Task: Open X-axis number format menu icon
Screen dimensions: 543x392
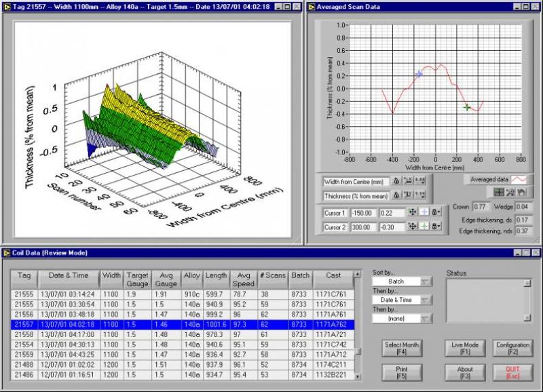Action: [420, 180]
